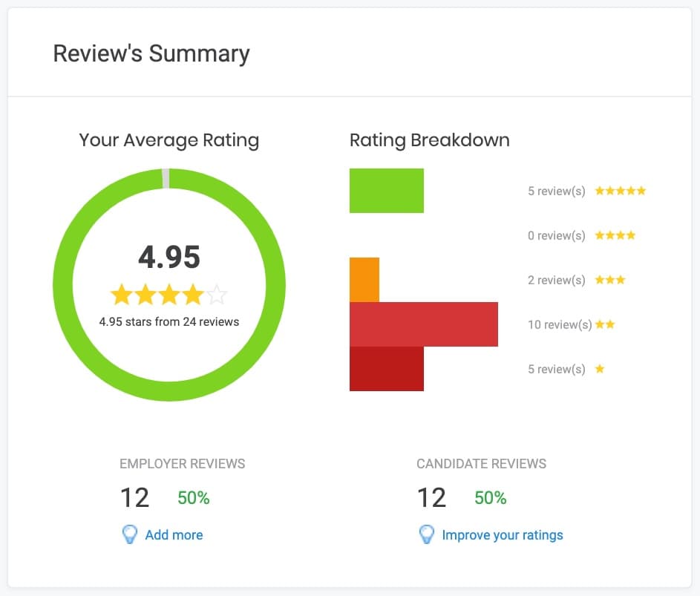
Task: Click the star row under 4.95
Action: point(169,295)
